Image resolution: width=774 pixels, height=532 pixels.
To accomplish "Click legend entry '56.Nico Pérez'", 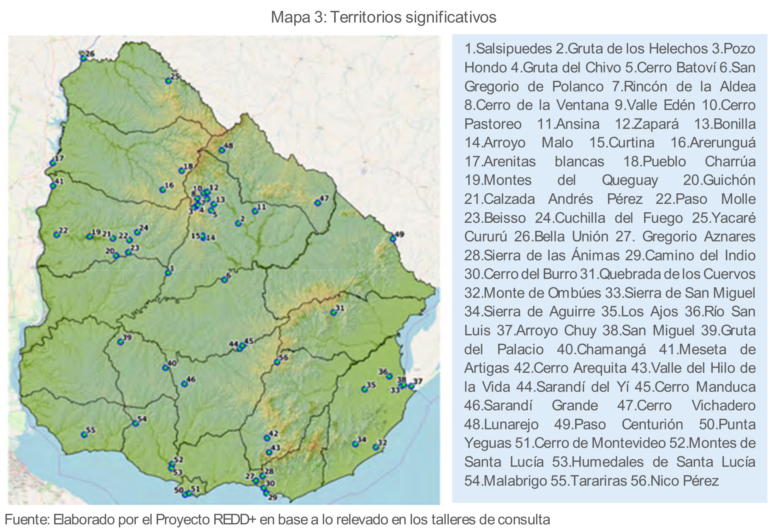I will (x=675, y=481).
